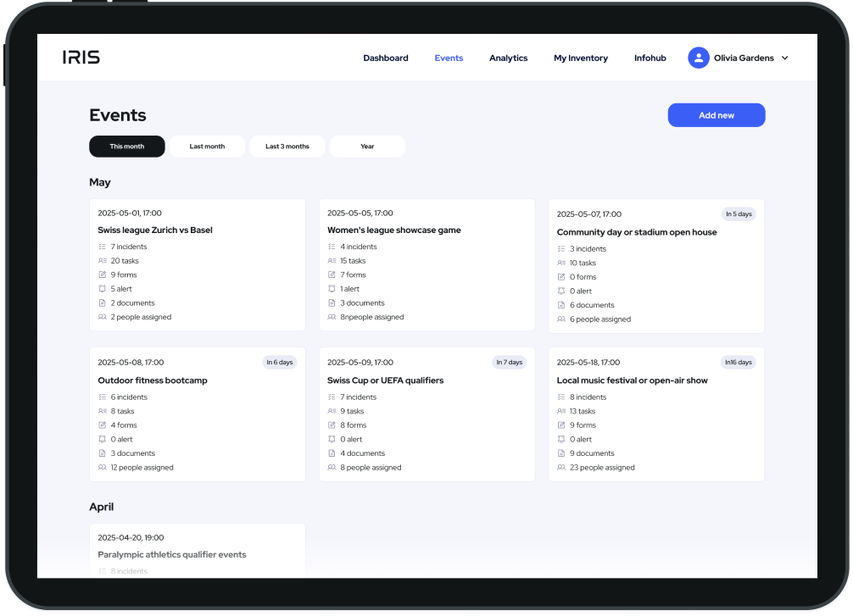The width and height of the screenshot is (853, 616).
Task: Select the This month filter
Action: click(x=127, y=147)
